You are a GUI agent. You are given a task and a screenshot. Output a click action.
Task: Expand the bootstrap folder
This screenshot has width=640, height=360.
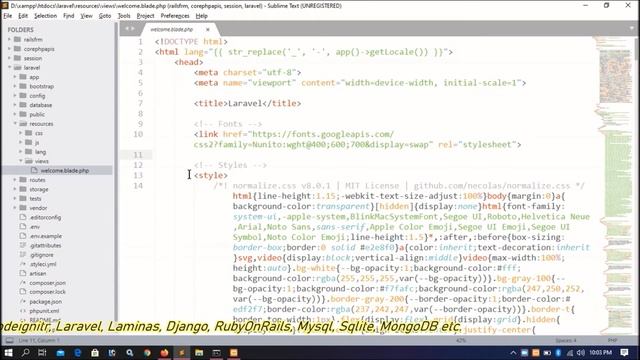pyautogui.click(x=15, y=87)
